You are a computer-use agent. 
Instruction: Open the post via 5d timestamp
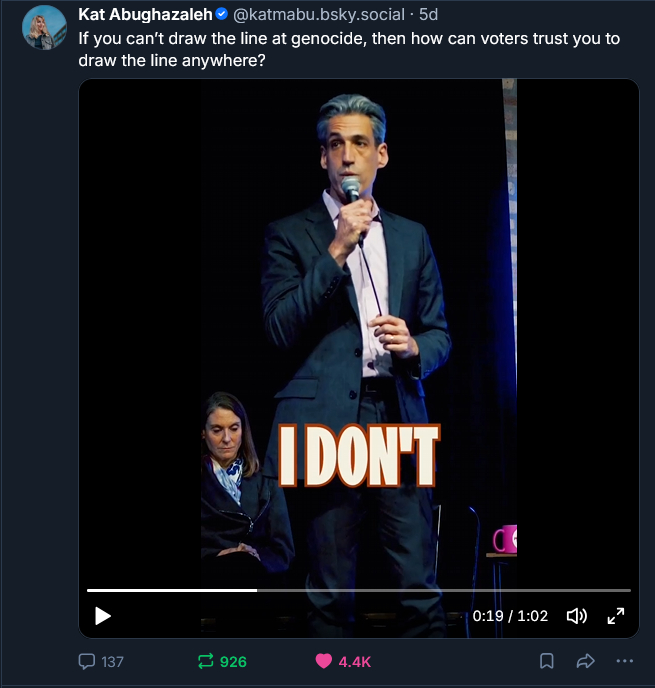[x=429, y=15]
